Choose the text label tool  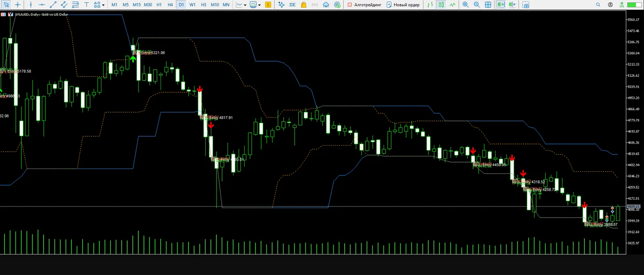pyautogui.click(x=87, y=5)
